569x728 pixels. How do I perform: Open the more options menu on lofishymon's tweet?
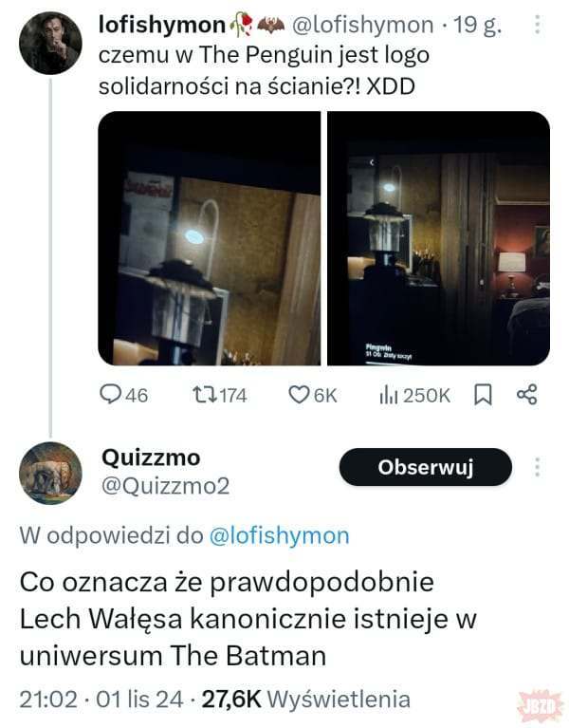click(537, 24)
